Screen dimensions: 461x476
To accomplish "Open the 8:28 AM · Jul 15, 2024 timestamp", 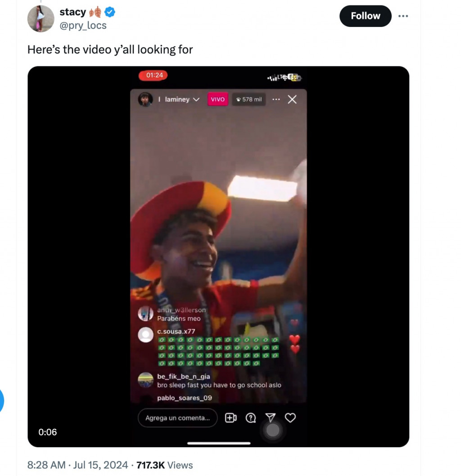I will point(77,465).
